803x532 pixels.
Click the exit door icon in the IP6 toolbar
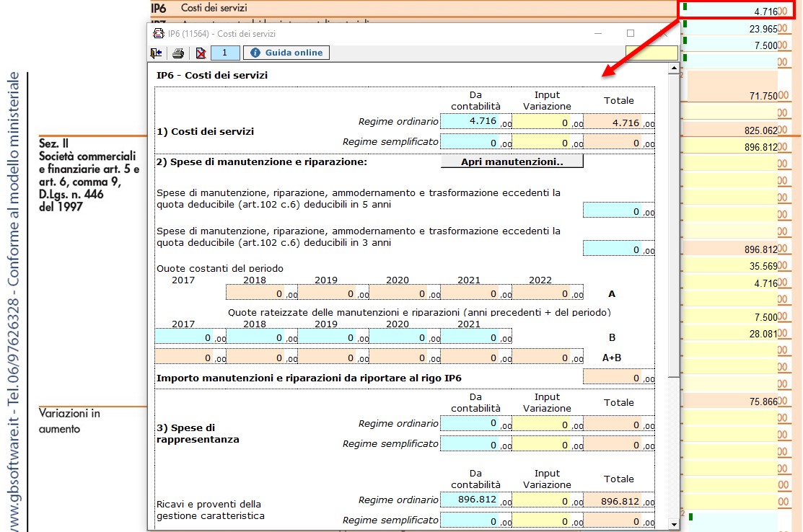(x=156, y=53)
